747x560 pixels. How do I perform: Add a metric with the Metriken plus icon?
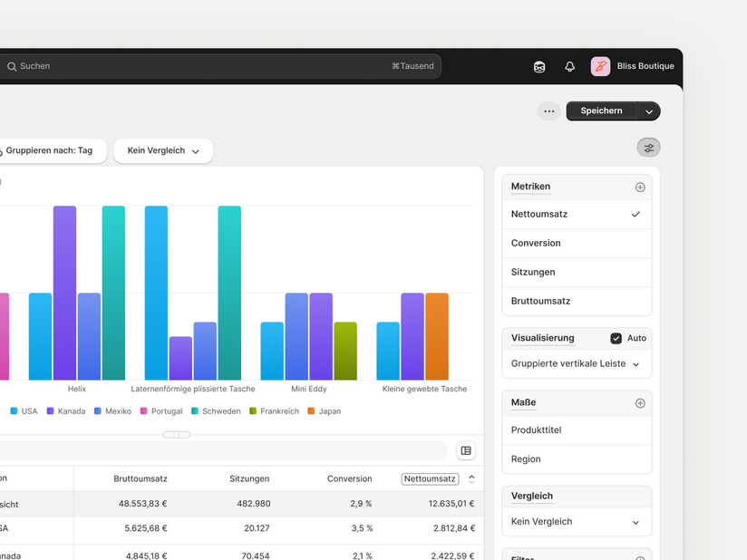coord(640,188)
